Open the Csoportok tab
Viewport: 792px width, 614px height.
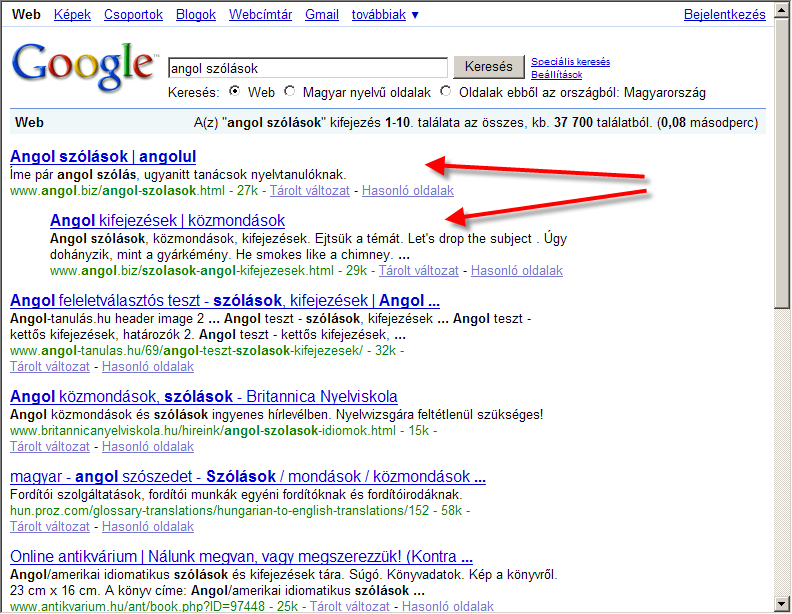click(x=133, y=15)
